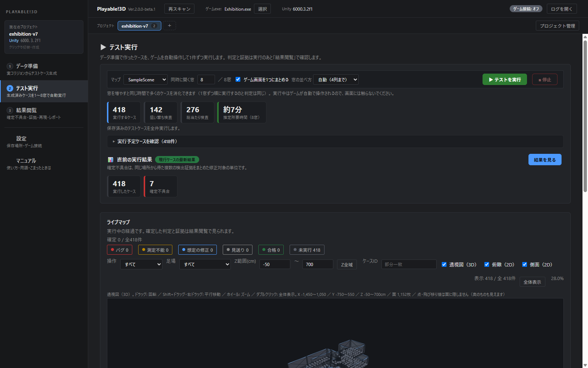
Task: Open the 操作 filter dropdown
Action: point(141,264)
